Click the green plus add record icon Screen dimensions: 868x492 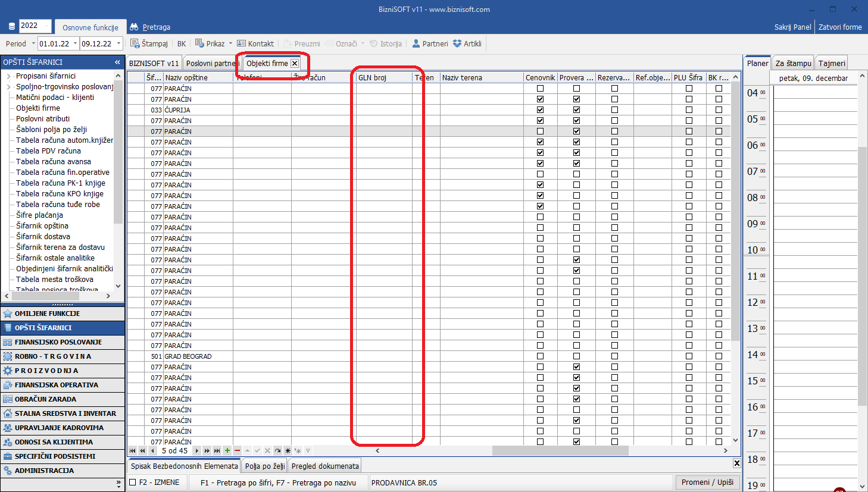click(227, 451)
